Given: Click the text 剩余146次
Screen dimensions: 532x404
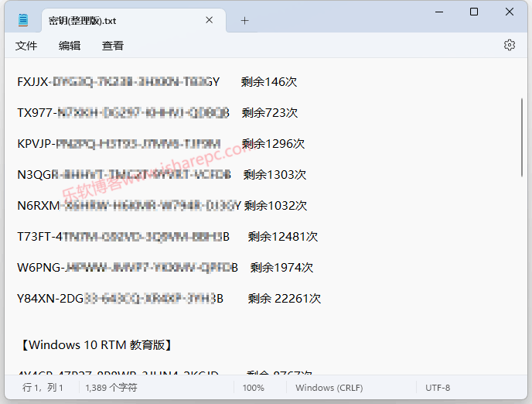Looking at the screenshot, I should (x=269, y=82).
